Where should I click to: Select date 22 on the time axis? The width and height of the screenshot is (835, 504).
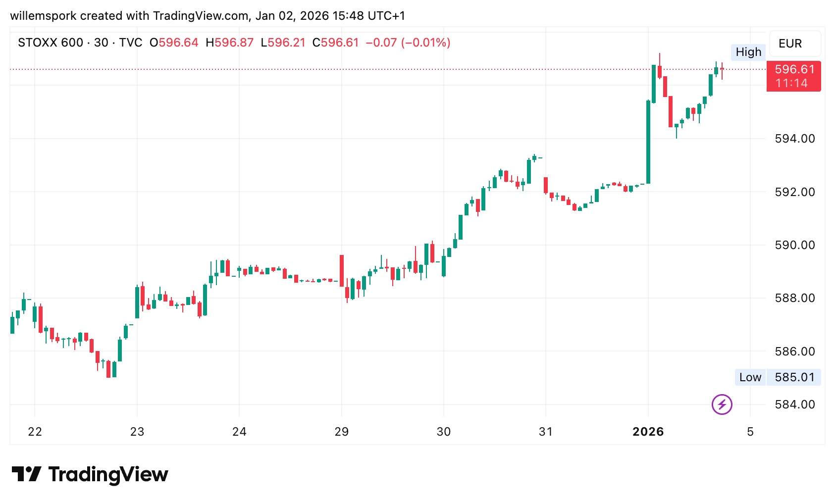(35, 432)
